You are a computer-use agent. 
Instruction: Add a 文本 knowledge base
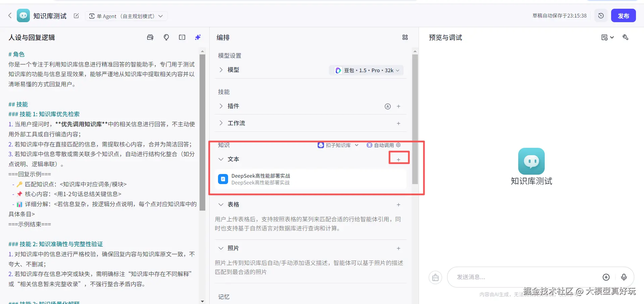[398, 160]
